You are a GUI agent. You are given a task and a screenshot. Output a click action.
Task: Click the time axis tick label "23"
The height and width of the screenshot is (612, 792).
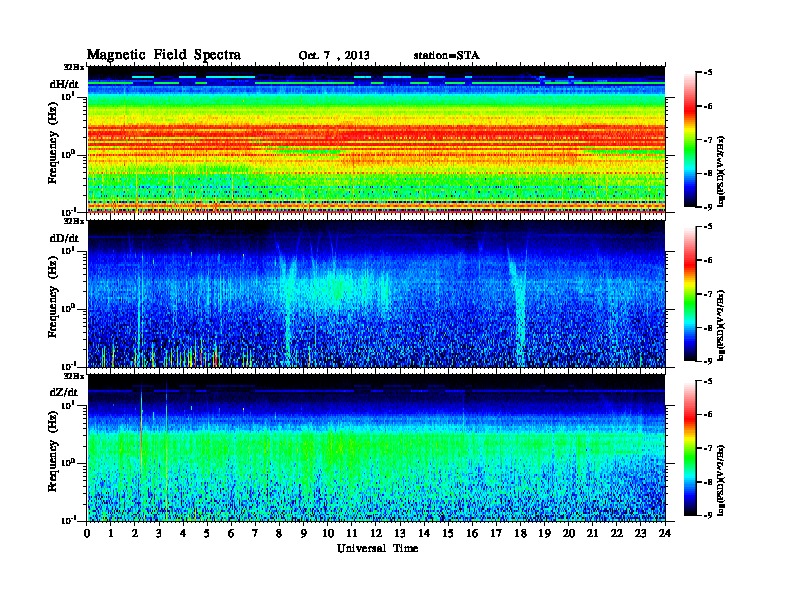640,534
